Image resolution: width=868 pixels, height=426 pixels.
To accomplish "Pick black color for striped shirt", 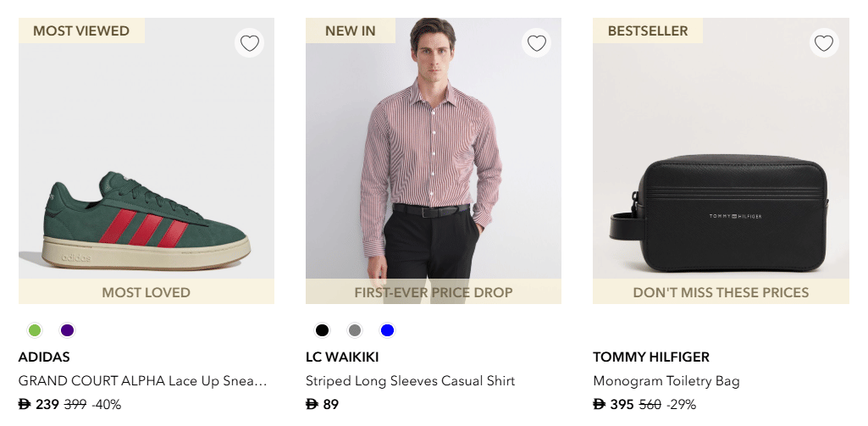I will pos(322,330).
